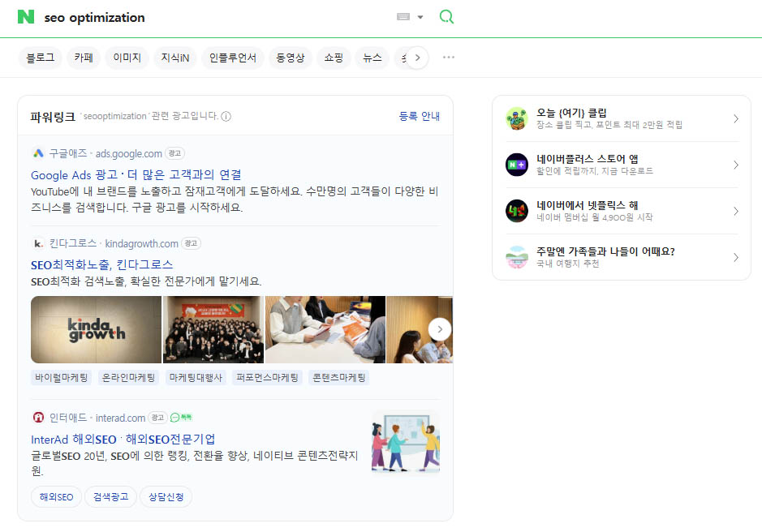762x532 pixels.
Task: Advance the image carousel with arrow
Action: point(440,329)
